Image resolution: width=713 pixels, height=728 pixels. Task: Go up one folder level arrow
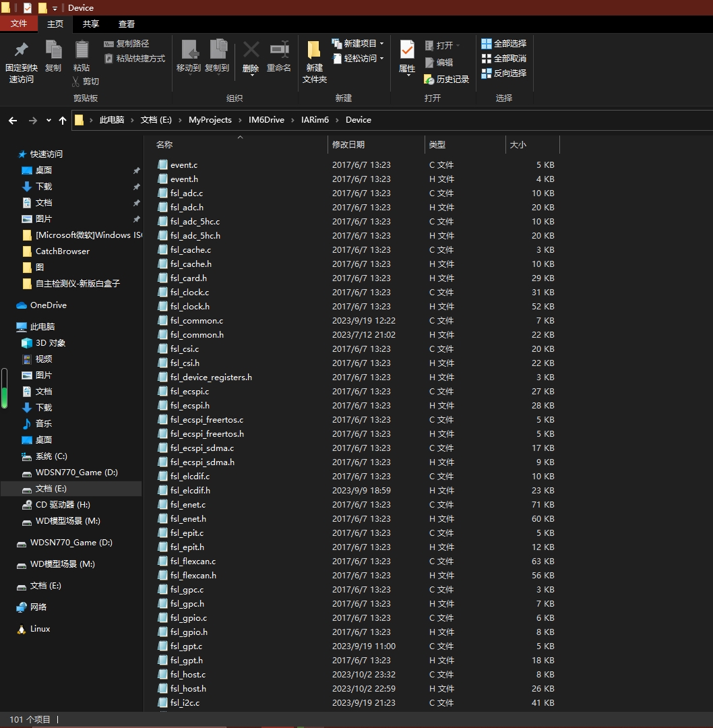pos(63,121)
